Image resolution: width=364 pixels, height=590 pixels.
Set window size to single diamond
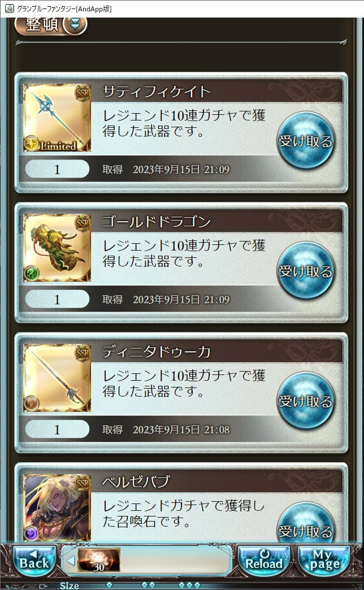click(x=110, y=585)
